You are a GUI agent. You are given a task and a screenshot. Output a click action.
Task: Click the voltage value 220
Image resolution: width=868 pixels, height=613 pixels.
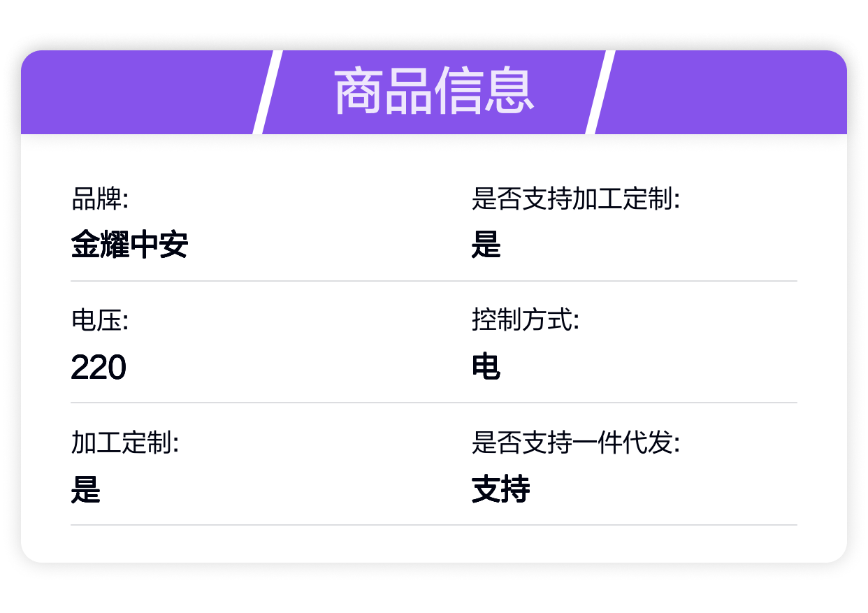99,367
